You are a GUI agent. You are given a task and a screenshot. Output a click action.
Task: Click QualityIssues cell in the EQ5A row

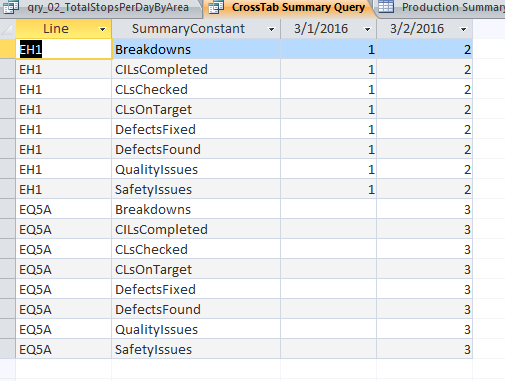(196, 329)
